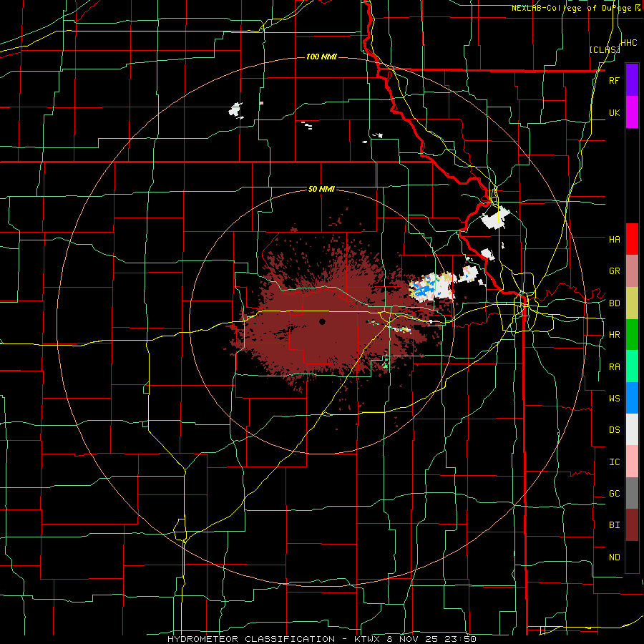The height and width of the screenshot is (644, 644).
Task: Click the [CLAS] label
Action: (x=605, y=50)
